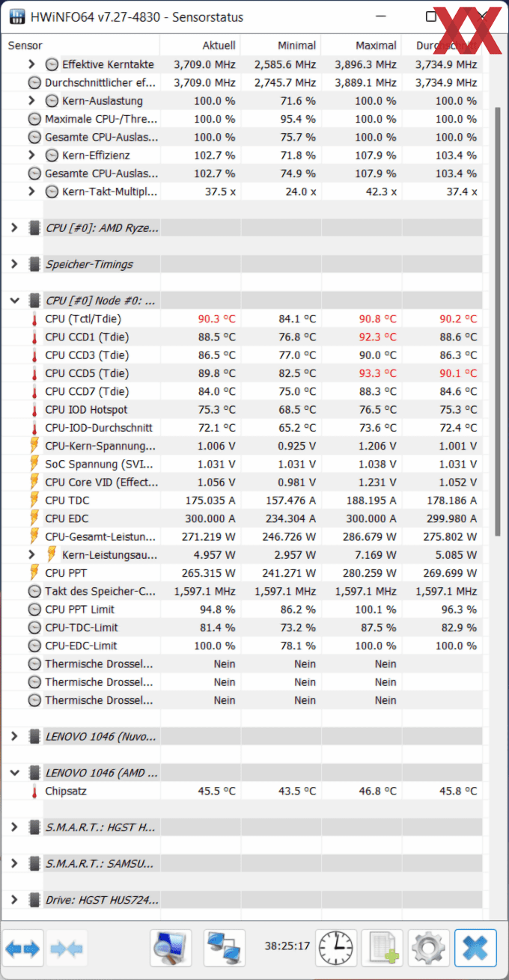The image size is (509, 980).
Task: Collapse the LENOVO 1046 (AMD) group
Action: pyautogui.click(x=14, y=773)
